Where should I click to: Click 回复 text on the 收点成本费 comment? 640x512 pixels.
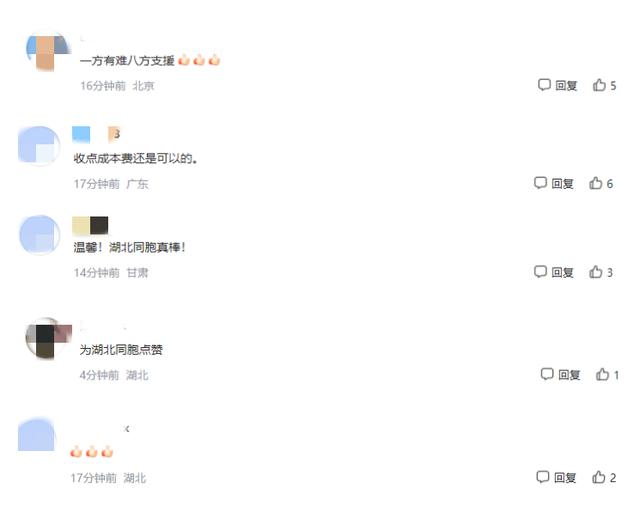pos(562,183)
